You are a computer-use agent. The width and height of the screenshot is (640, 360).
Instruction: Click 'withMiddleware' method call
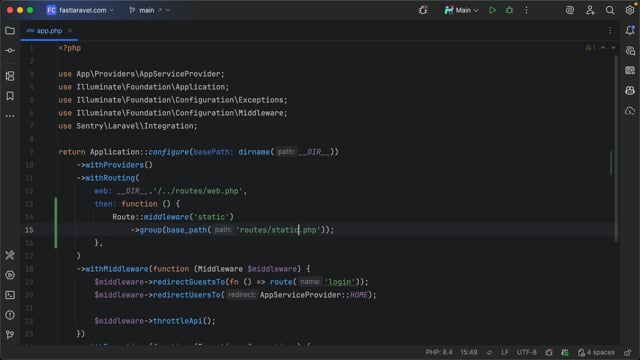point(117,269)
